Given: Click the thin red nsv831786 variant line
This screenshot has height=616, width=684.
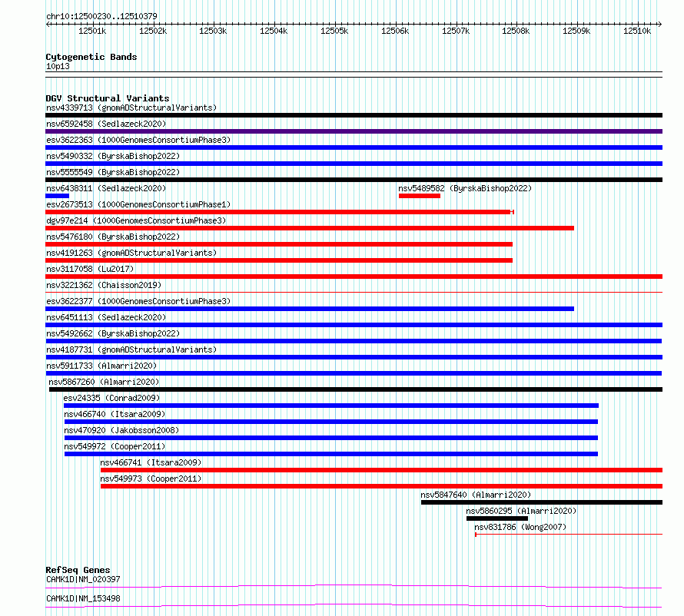Looking at the screenshot, I should click(569, 534).
